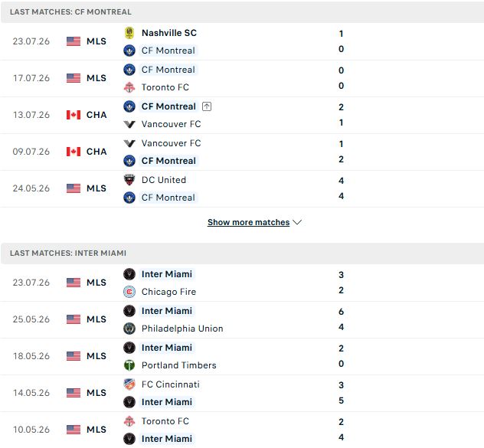Open the Portland Timbers team link
Viewport: 484px width, 448px height.
[x=178, y=365]
